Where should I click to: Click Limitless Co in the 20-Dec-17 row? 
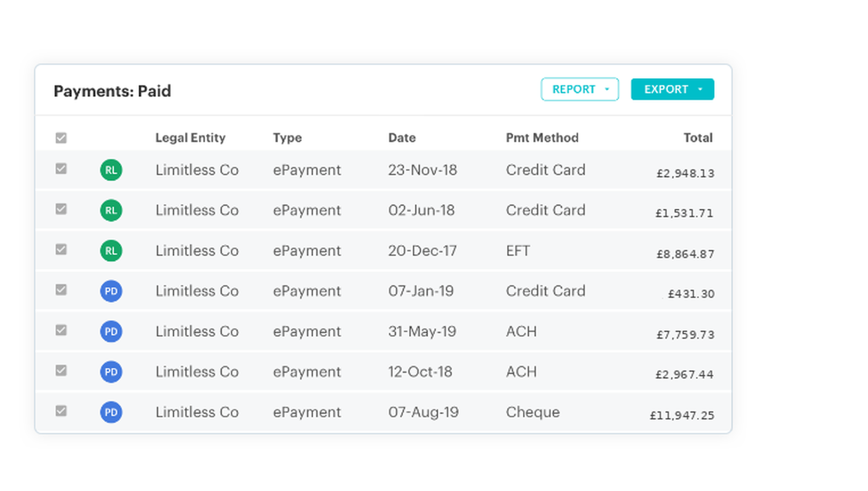click(x=197, y=251)
